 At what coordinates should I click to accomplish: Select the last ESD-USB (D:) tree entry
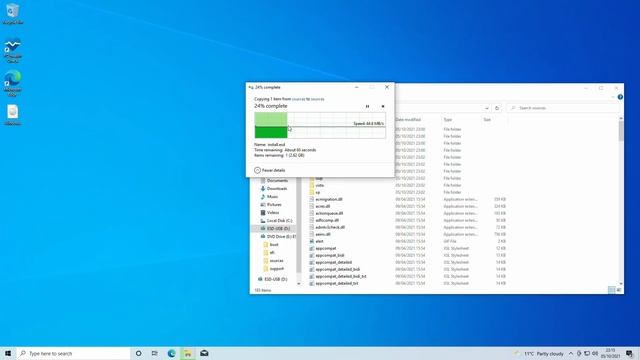(276, 279)
